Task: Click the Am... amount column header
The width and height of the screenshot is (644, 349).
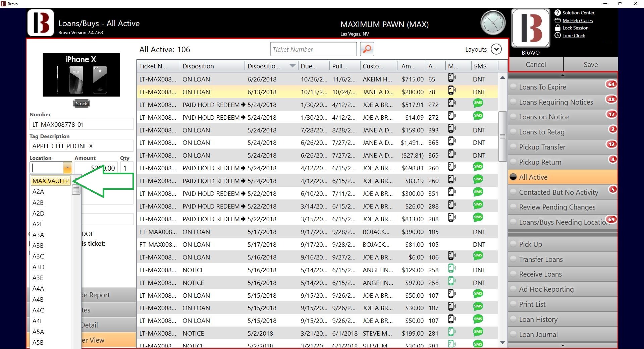Action: 411,66
